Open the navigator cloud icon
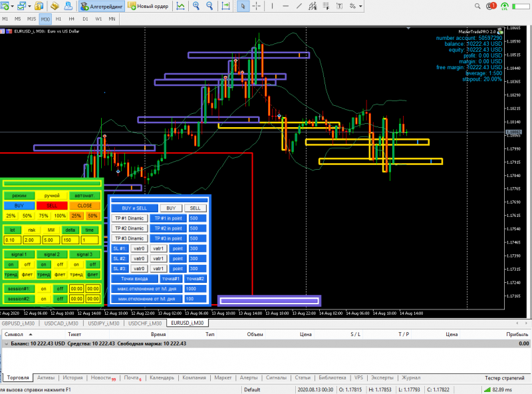The image size is (532, 394). [68, 6]
